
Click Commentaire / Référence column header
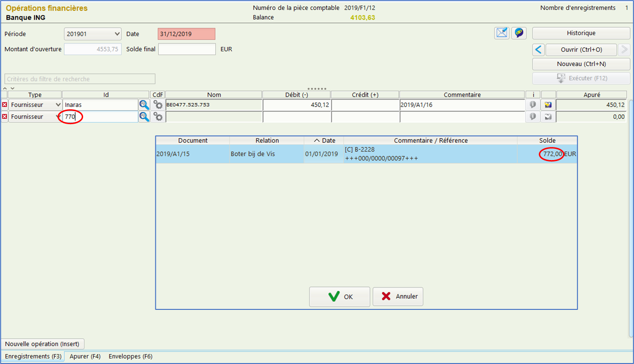tap(430, 140)
